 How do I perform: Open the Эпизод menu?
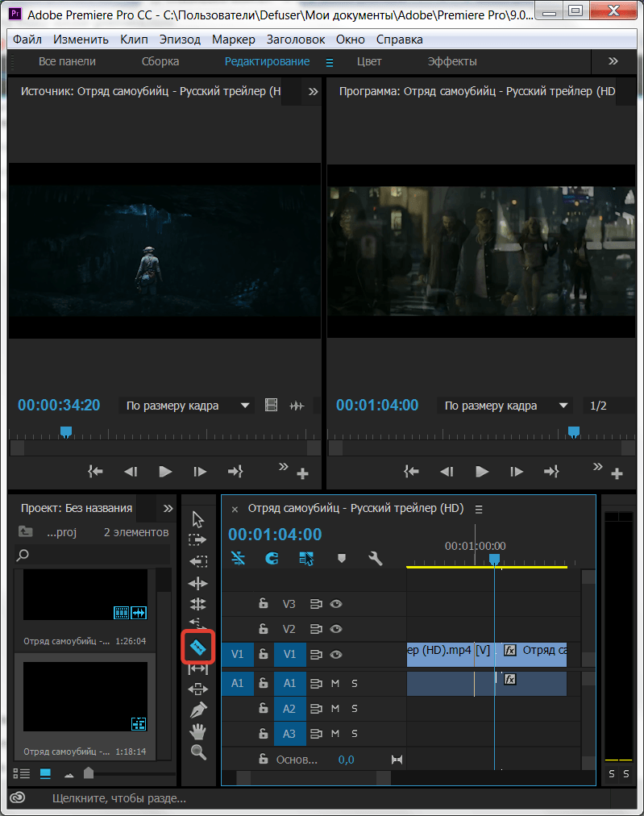coord(180,40)
